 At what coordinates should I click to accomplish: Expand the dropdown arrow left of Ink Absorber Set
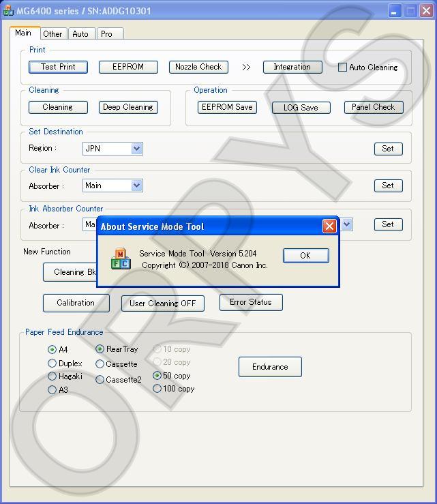click(347, 224)
